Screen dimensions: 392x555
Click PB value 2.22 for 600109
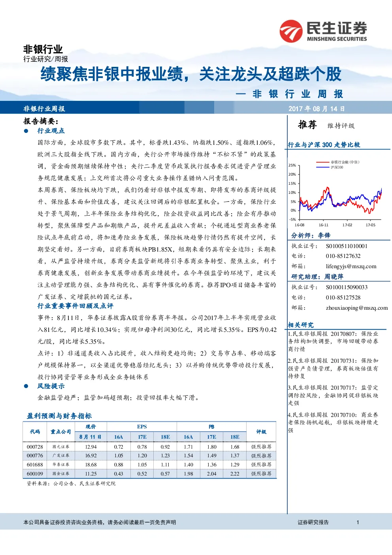click(235, 474)
